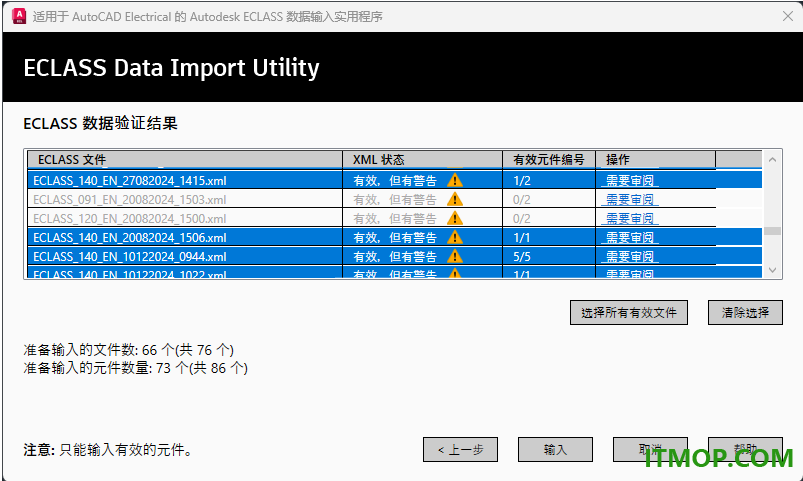Click warning icon for ECLASS_140_EN_10122024_0944.xml
This screenshot has width=803, height=481.
[x=455, y=256]
